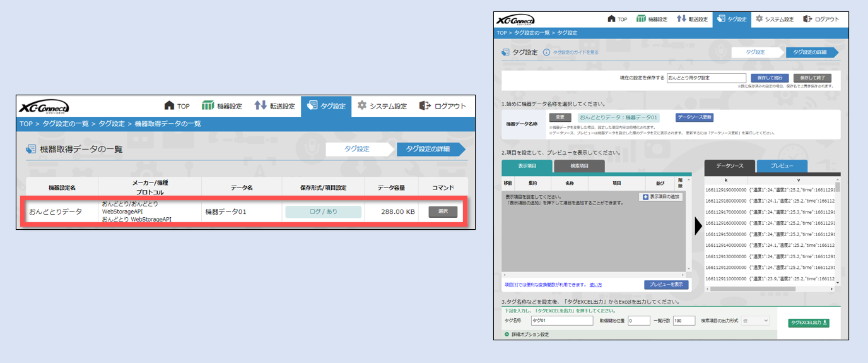Click the home TOP icon in the left window
The height and width of the screenshot is (363, 868).
coord(169,105)
